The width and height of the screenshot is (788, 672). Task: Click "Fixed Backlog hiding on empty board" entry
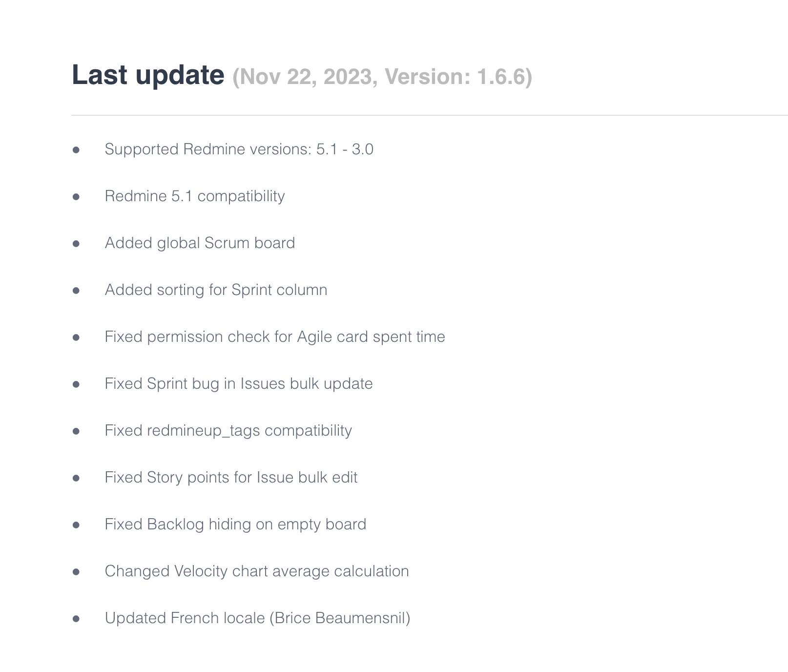235,525
